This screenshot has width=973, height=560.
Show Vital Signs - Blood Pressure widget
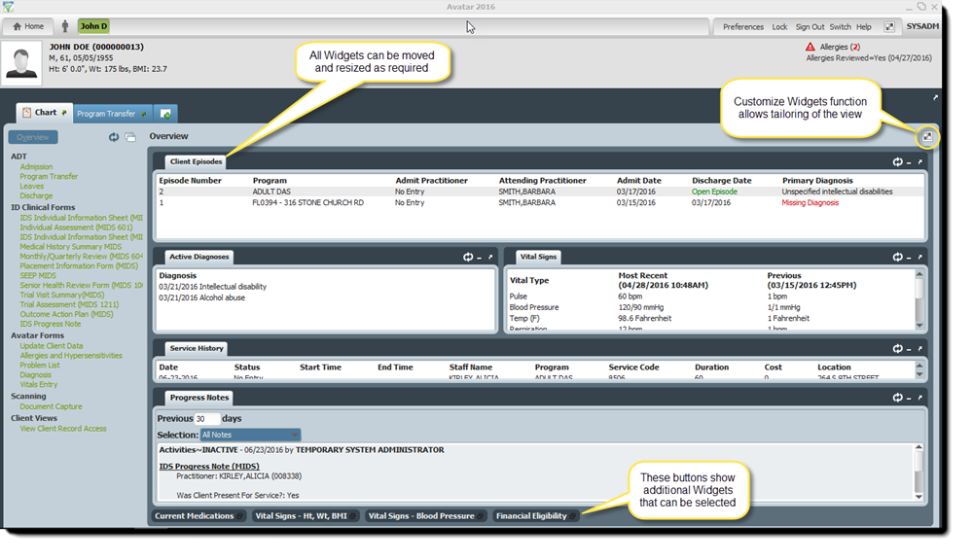click(426, 516)
